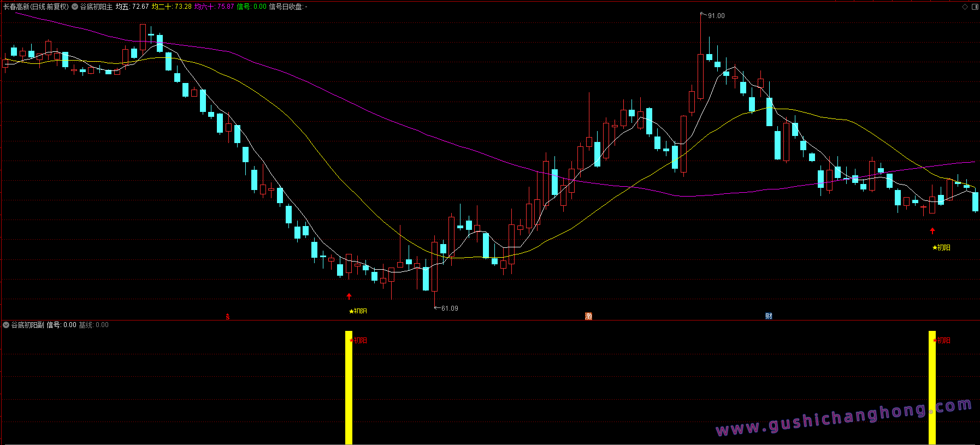This screenshot has height=445, width=980.
Task: Click the 均六十: 75.87 moving average label
Action: pyautogui.click(x=214, y=7)
